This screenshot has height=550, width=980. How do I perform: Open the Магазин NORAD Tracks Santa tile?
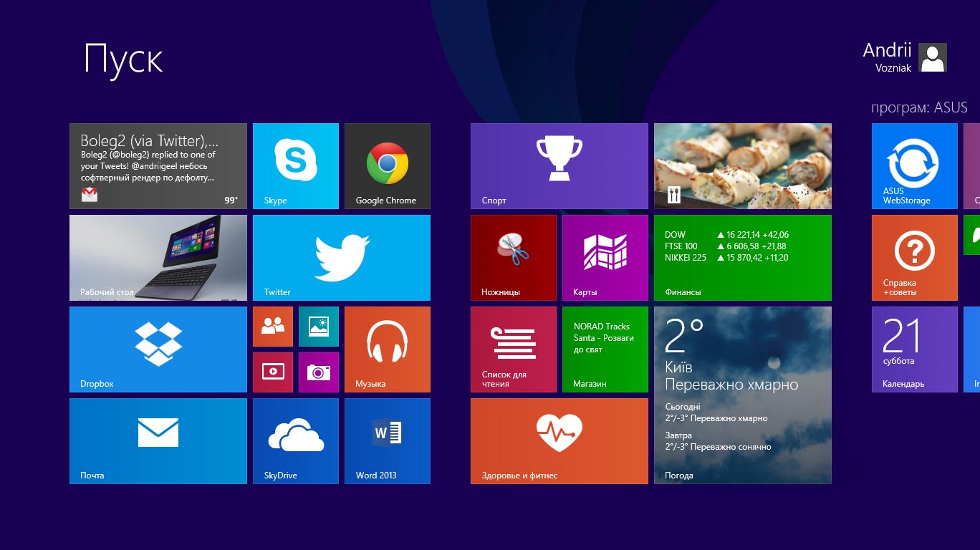pos(605,349)
